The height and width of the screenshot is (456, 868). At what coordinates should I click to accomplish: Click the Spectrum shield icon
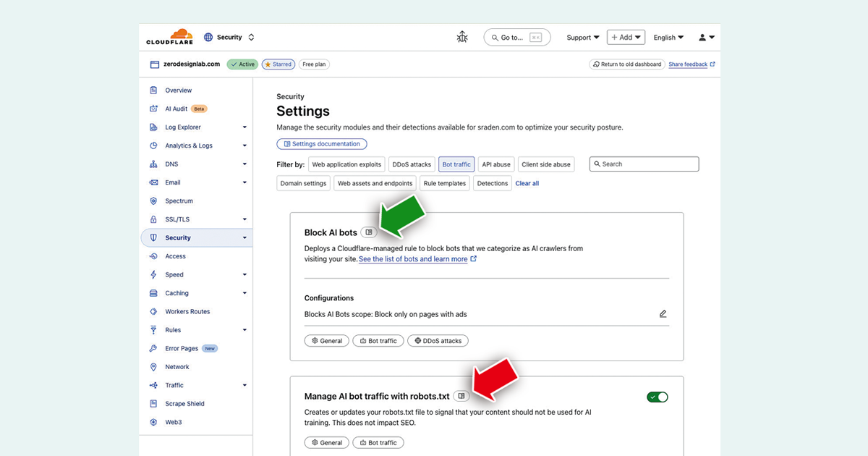153,201
